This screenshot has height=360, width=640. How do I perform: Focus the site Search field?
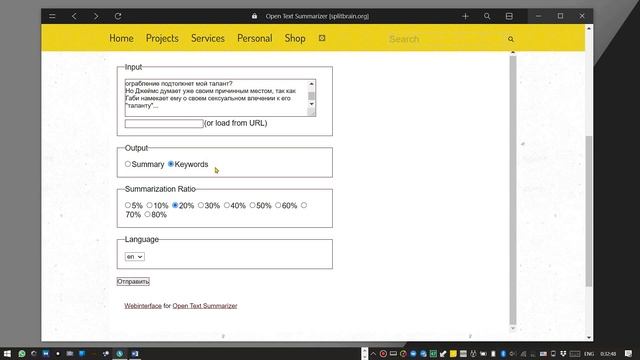(445, 39)
